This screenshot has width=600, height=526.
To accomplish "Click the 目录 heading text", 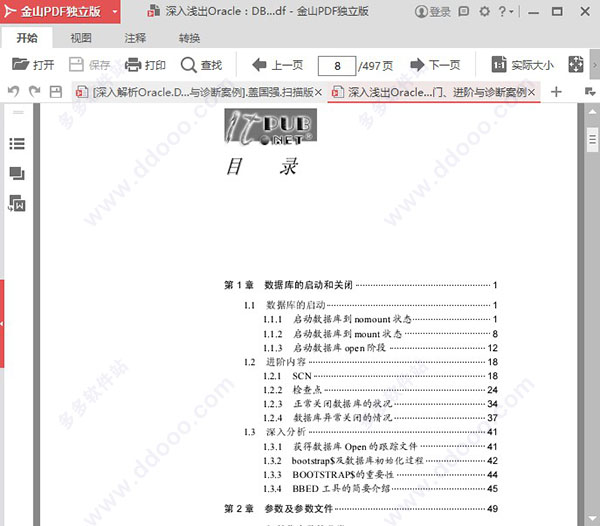I will pyautogui.click(x=262, y=166).
